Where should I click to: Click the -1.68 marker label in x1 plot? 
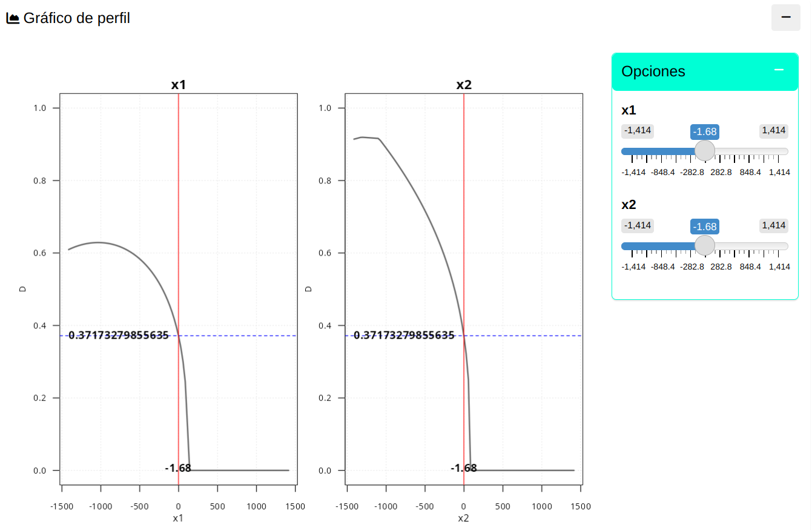click(x=178, y=468)
